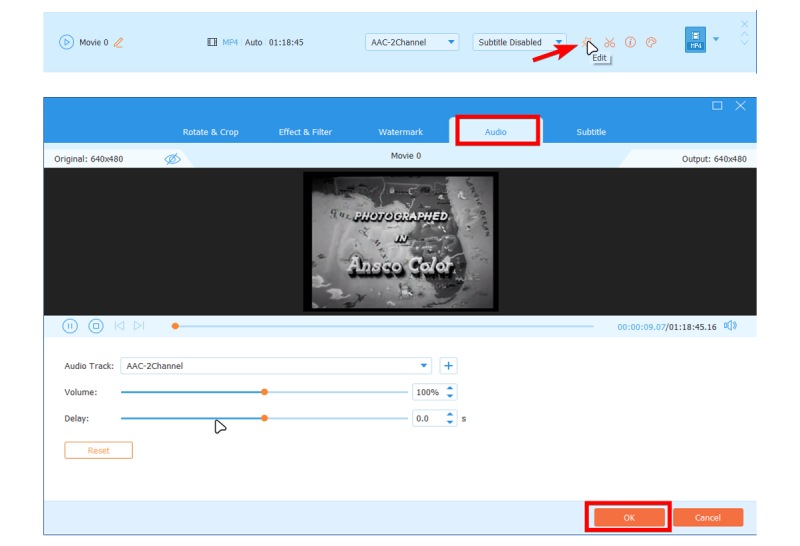800x546 pixels.
Task: Expand the output format dropdown arrow
Action: coord(716,39)
